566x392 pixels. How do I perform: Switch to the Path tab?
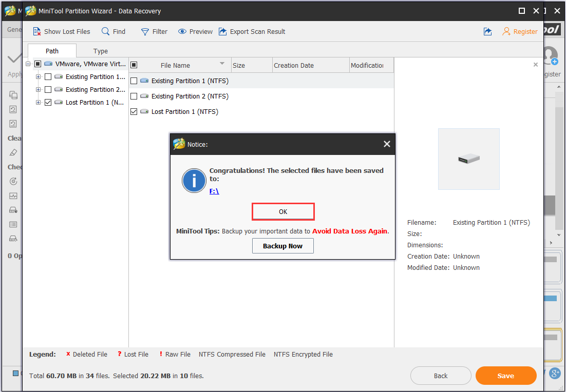(52, 51)
